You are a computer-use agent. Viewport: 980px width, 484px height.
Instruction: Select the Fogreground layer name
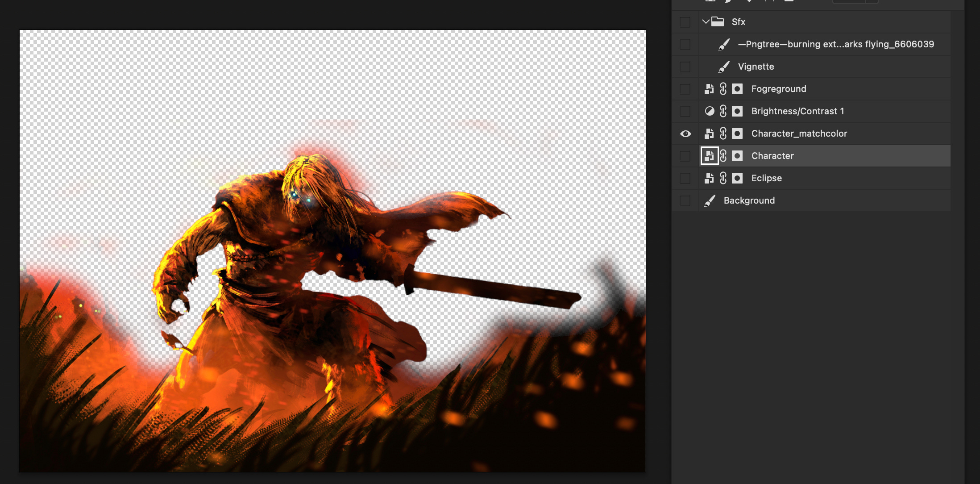[x=779, y=89]
